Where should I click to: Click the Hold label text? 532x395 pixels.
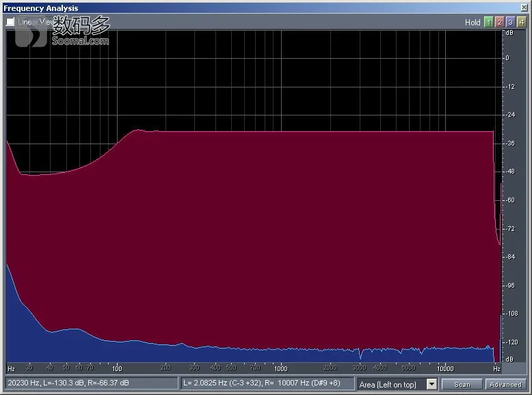[x=473, y=23]
